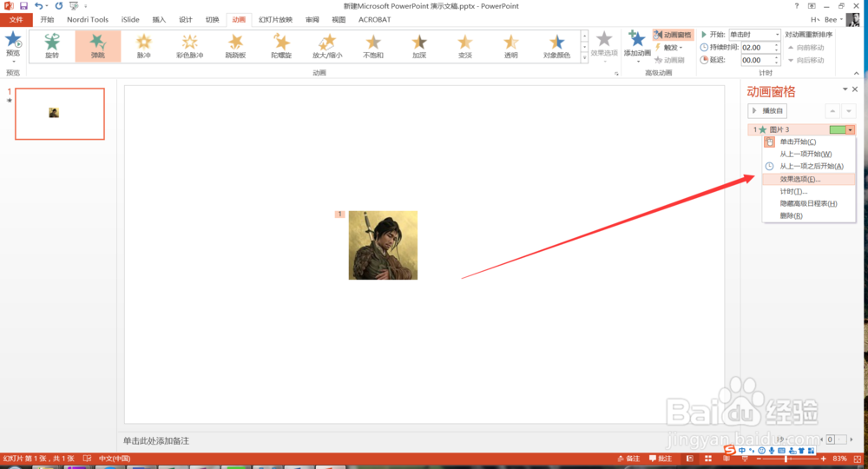Collapse the ribbon with the chevron
868x469 pixels.
857,73
